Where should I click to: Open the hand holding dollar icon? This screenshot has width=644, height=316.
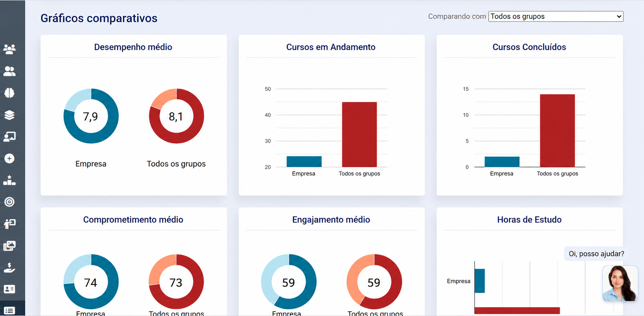coord(9,267)
